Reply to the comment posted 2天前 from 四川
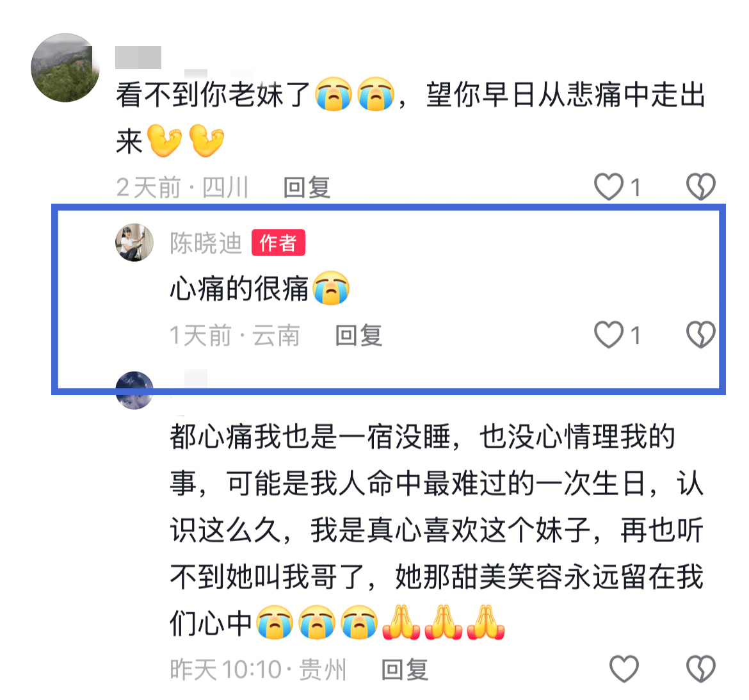Image resolution: width=749 pixels, height=700 pixels. pyautogui.click(x=307, y=187)
